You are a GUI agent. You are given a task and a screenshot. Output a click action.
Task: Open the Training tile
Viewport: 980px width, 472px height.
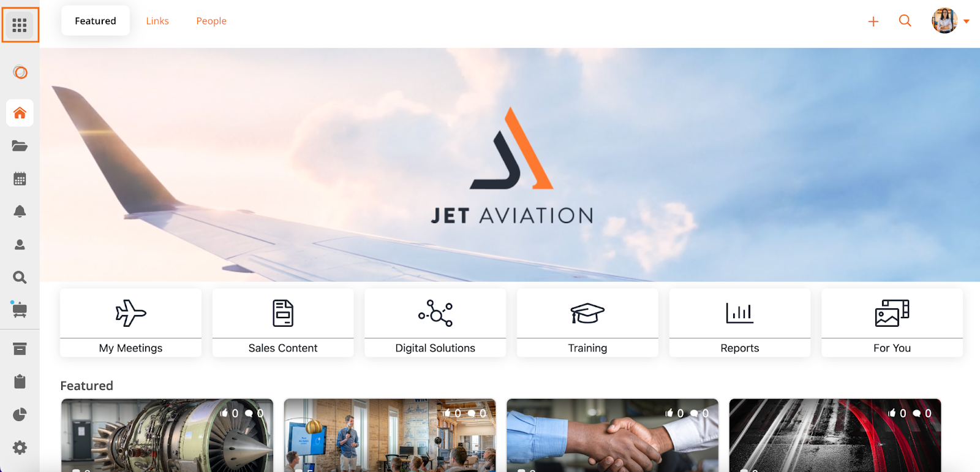[587, 322]
